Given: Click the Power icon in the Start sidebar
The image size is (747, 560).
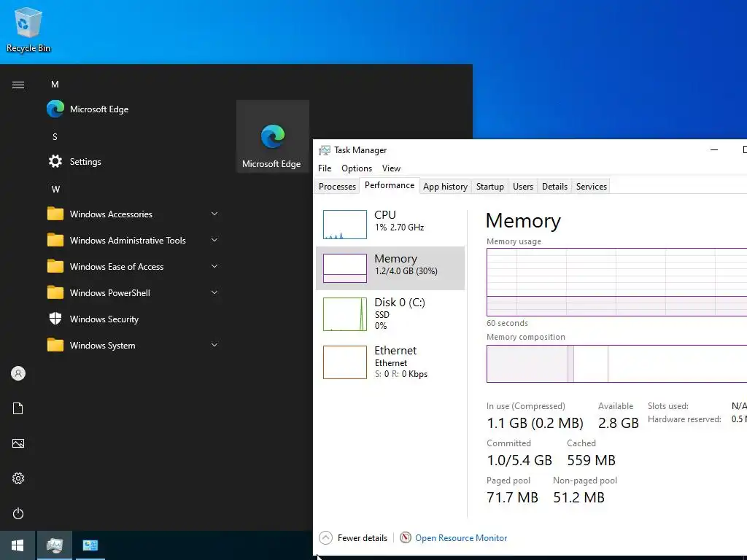Looking at the screenshot, I should click(18, 513).
